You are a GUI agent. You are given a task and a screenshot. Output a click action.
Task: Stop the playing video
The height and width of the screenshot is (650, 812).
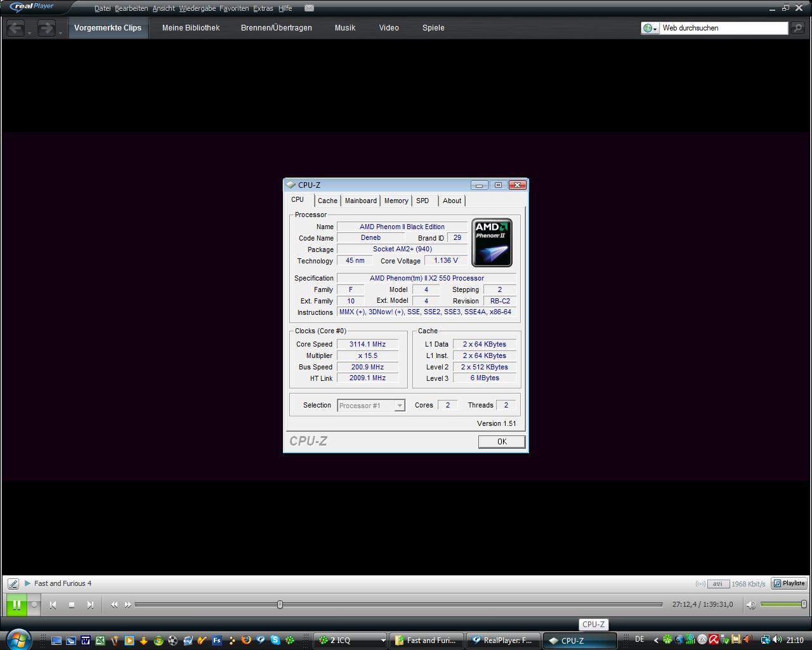[x=72, y=605]
